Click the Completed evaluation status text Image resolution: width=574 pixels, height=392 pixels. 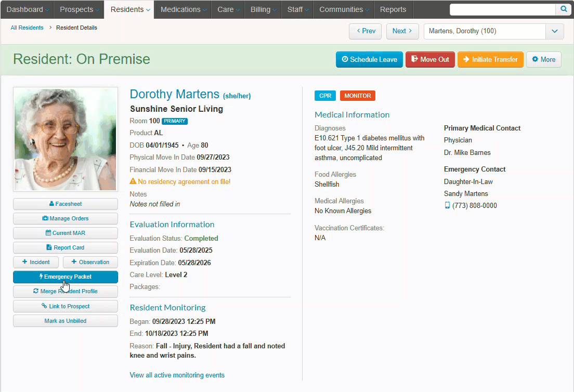[201, 238]
